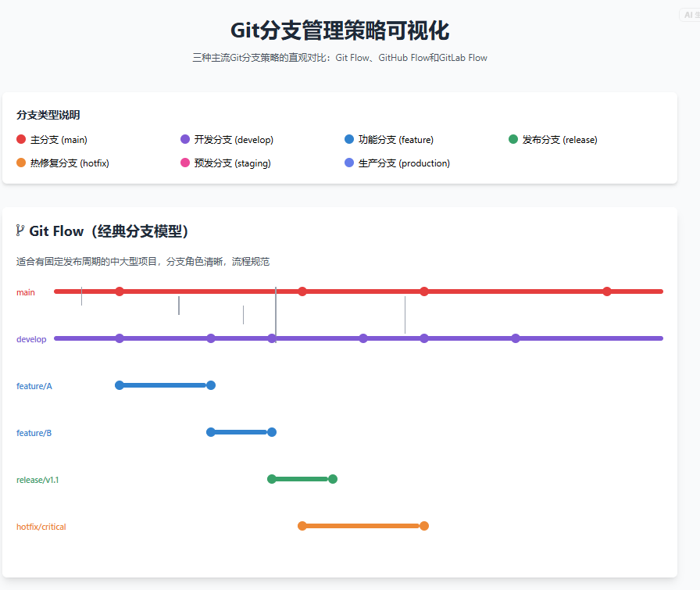
Task: Click the end node of hotfix/critical branch
Action: [424, 526]
